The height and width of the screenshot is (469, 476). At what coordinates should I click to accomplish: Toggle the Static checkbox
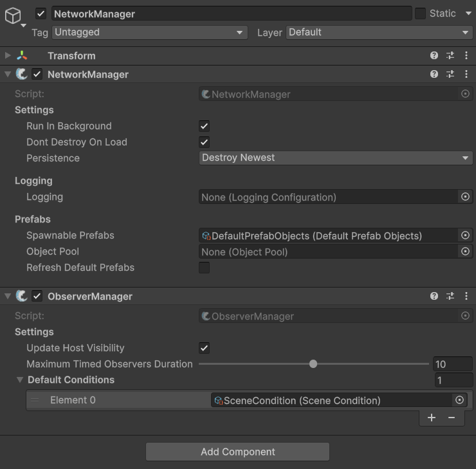pos(420,14)
